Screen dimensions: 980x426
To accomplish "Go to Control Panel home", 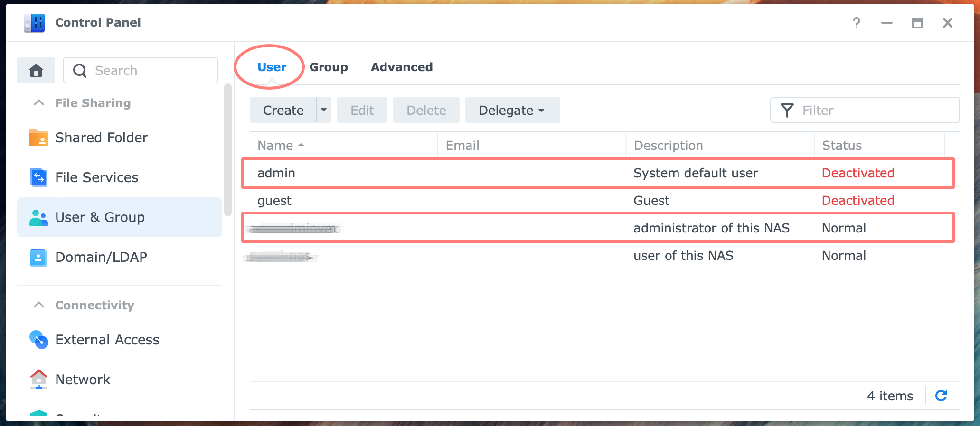I will [36, 70].
